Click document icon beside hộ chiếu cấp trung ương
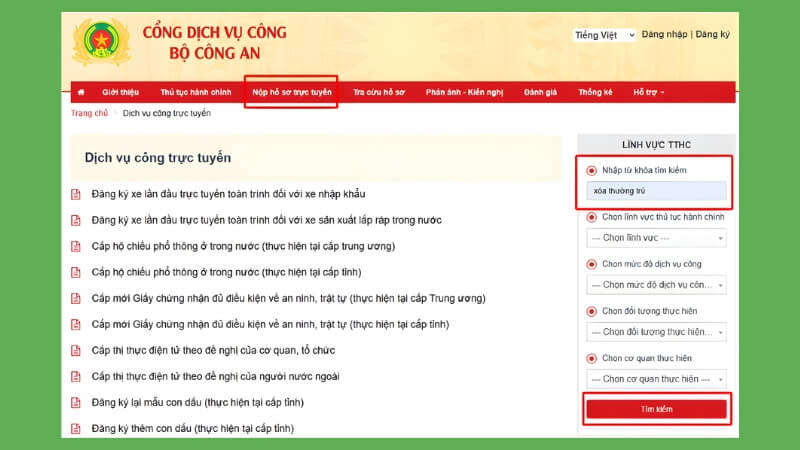This screenshot has width=800, height=450. 76,246
